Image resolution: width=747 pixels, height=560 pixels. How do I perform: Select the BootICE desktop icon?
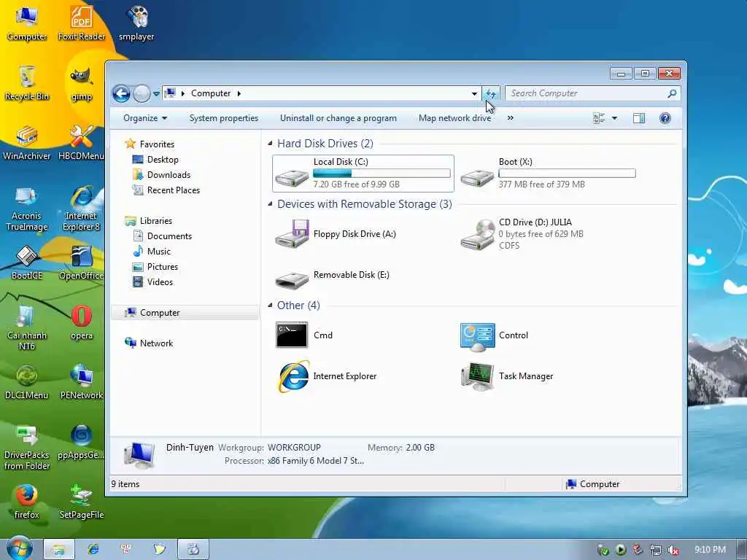27,262
